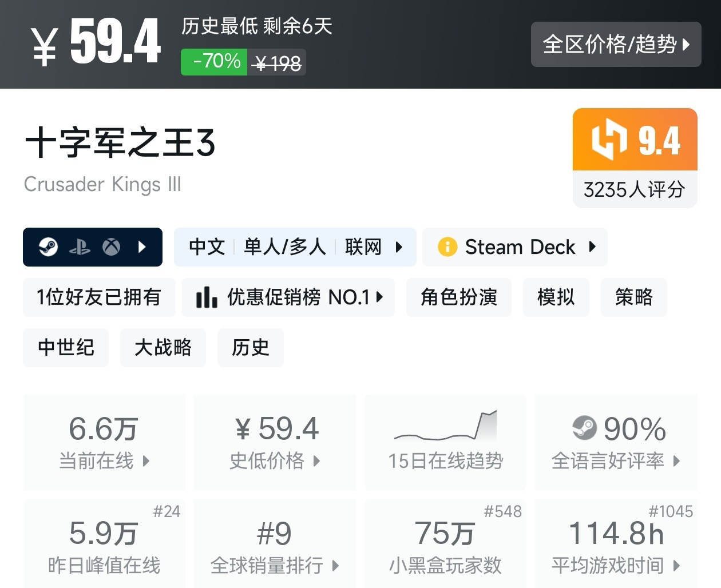Viewport: 721px width, 588px height.
Task: Click the Xiaoheihe logo in score badge
Action: (x=609, y=139)
